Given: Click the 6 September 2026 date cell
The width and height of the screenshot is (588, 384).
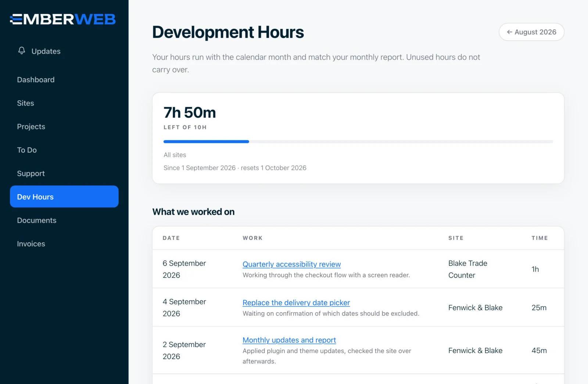Looking at the screenshot, I should 184,269.
